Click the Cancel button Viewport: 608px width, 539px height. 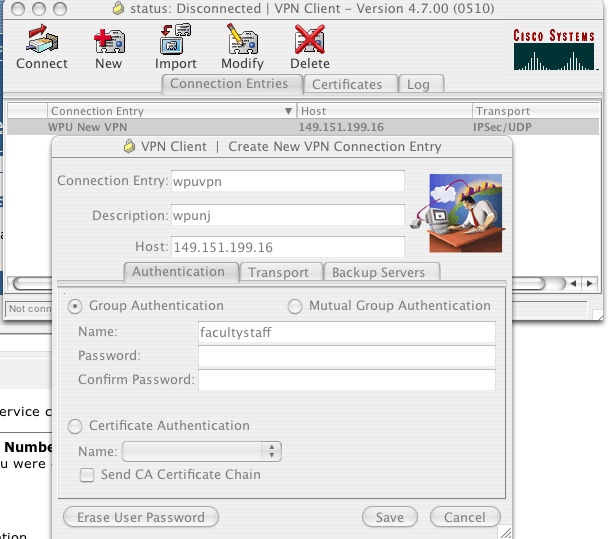(465, 517)
